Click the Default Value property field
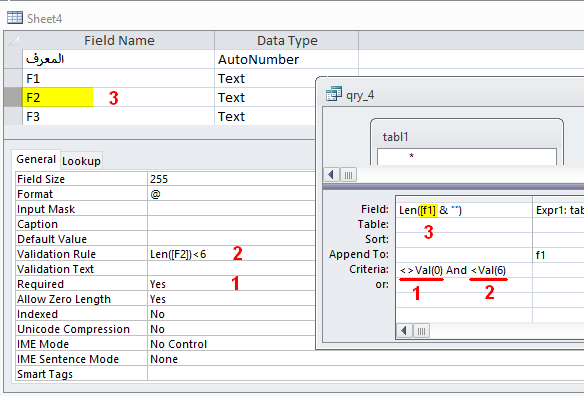Viewport: 584px width, 396px height. [x=231, y=239]
